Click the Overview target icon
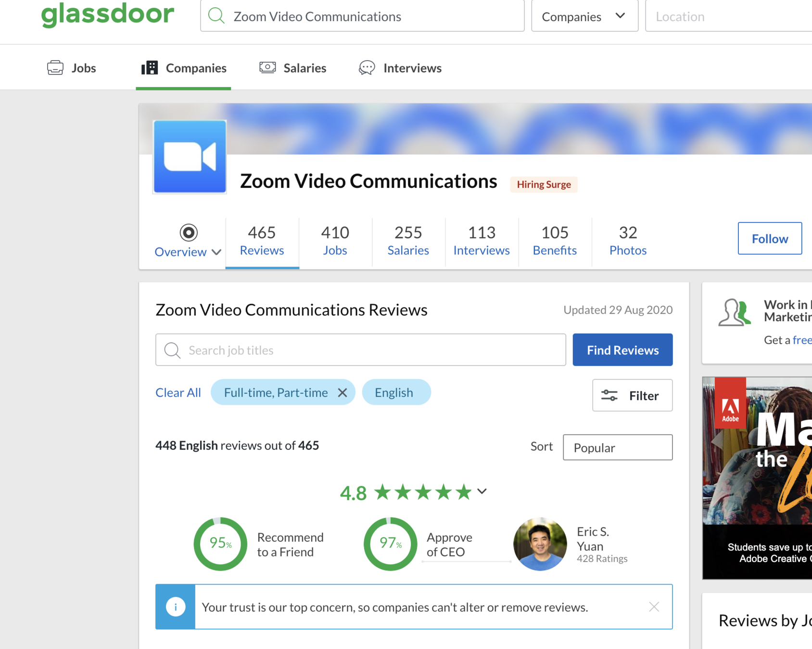Screen dimensions: 812x649 (189, 233)
